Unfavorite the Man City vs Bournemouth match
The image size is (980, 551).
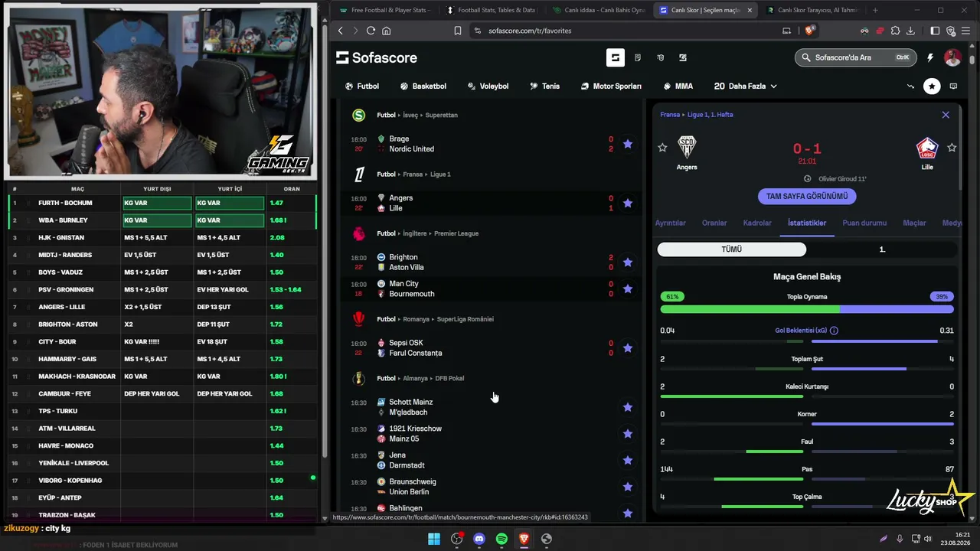(628, 289)
